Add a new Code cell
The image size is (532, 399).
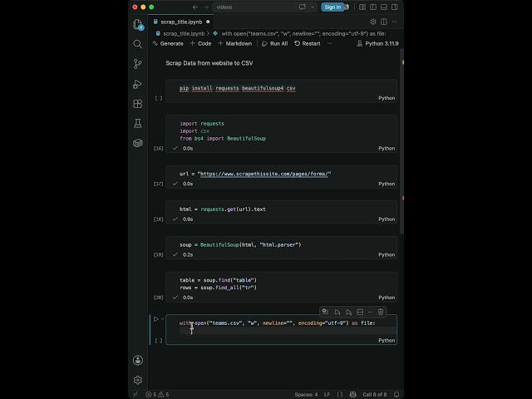200,43
